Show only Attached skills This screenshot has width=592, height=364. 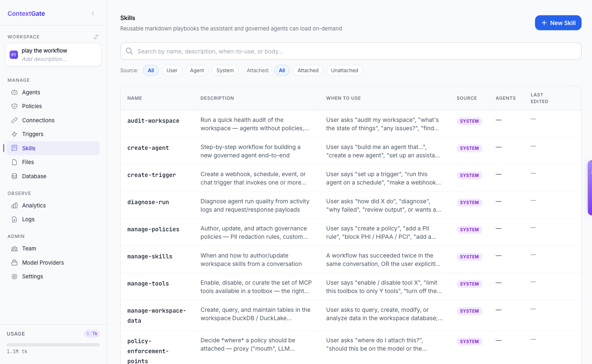tap(308, 71)
